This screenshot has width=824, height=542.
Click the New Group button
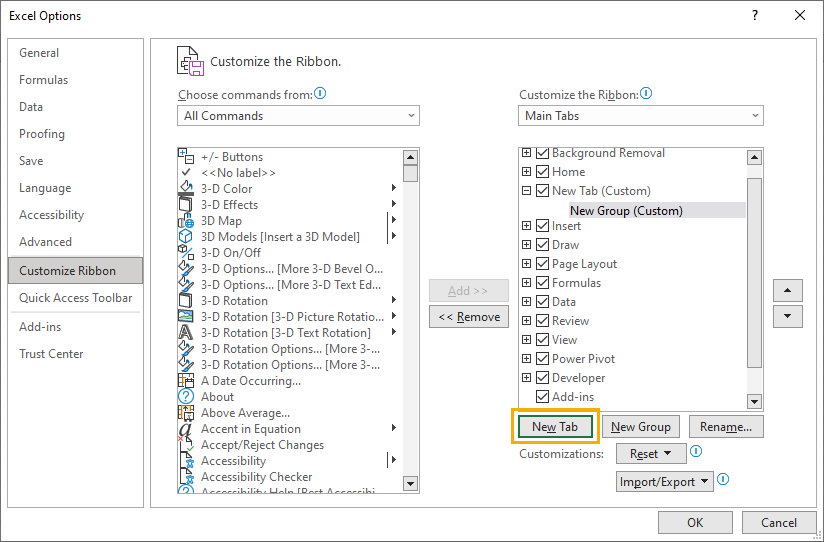click(641, 427)
